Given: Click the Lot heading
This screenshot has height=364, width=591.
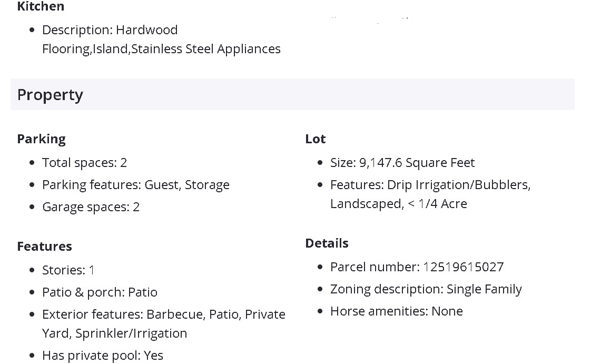Looking at the screenshot, I should click(x=315, y=139).
